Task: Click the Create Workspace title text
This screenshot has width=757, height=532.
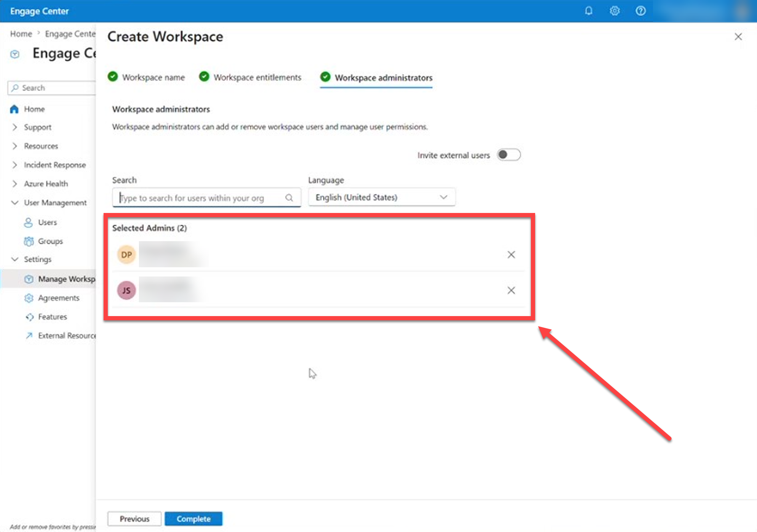Action: click(x=165, y=37)
